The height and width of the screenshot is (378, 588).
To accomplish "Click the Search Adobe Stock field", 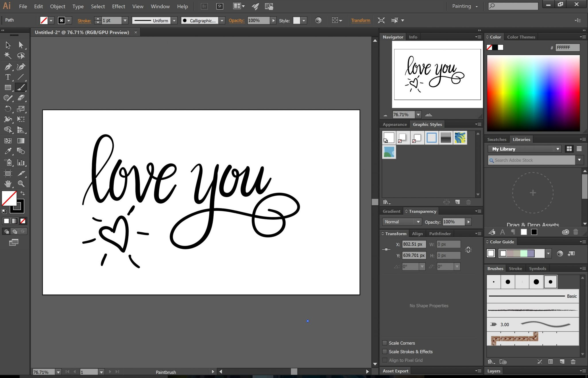I will coord(531,160).
